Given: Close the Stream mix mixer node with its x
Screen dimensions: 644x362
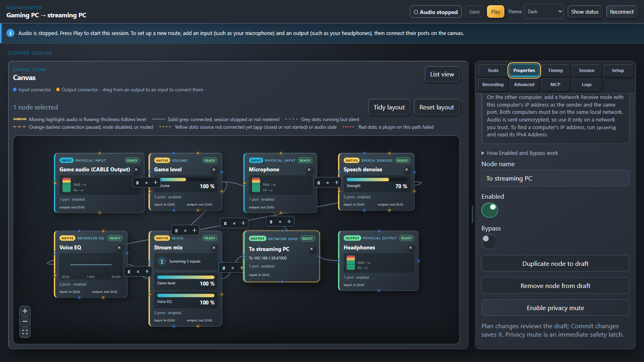Looking at the screenshot, I should (214, 248).
